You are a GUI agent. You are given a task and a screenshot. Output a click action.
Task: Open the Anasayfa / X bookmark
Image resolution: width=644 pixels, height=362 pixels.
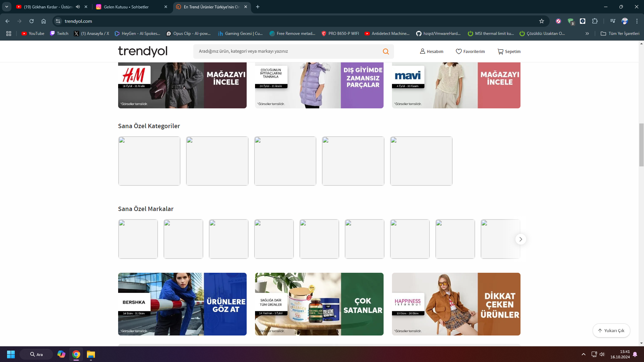point(92,34)
